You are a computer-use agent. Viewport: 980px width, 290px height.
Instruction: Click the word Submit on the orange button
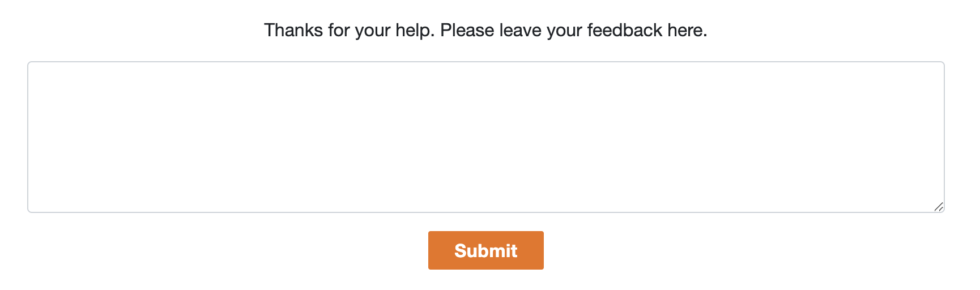tap(485, 250)
